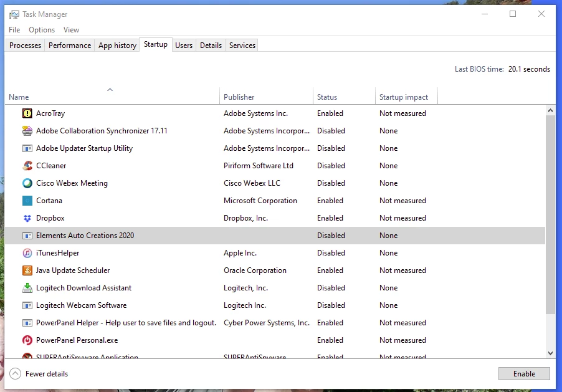Click Piriform Software Ltd publisher cell
Screen dimensions: 562x392
259,166
